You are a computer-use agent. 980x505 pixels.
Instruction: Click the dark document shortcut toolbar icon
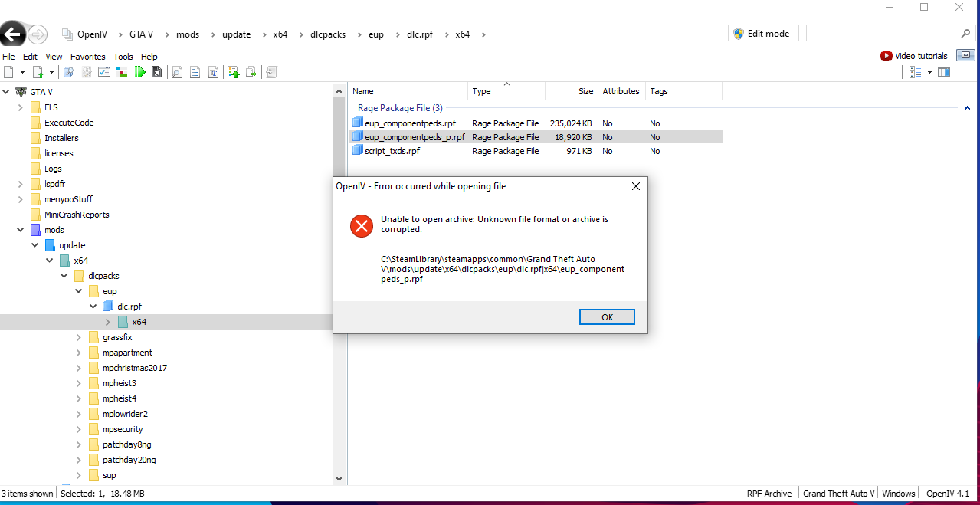pyautogui.click(x=156, y=72)
